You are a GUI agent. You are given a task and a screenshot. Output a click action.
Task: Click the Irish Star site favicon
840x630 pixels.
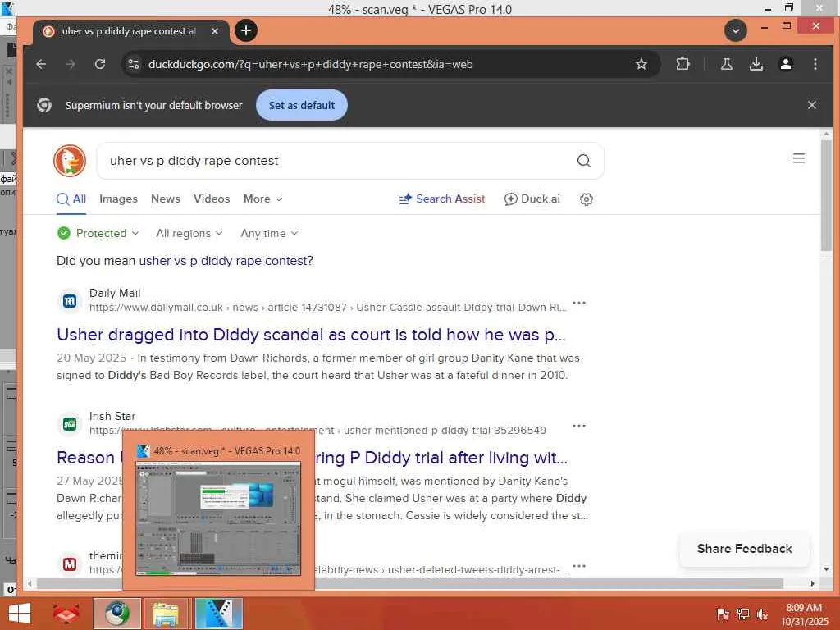click(x=70, y=424)
